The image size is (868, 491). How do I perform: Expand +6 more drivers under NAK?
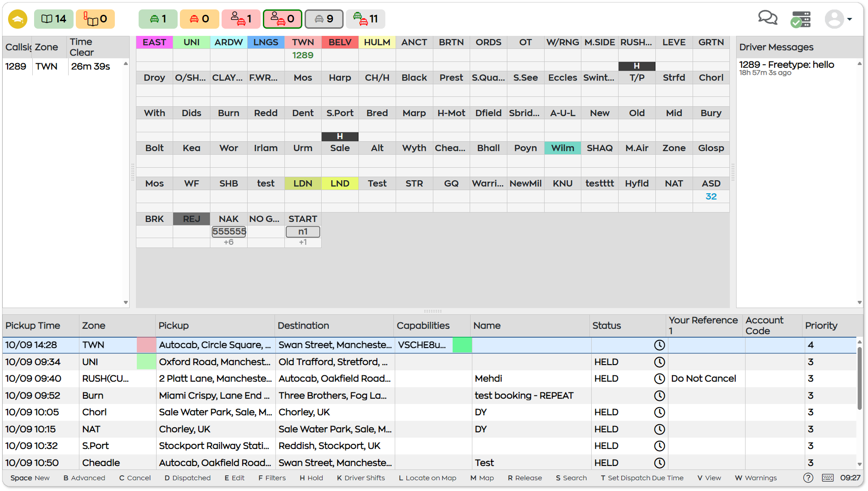229,242
